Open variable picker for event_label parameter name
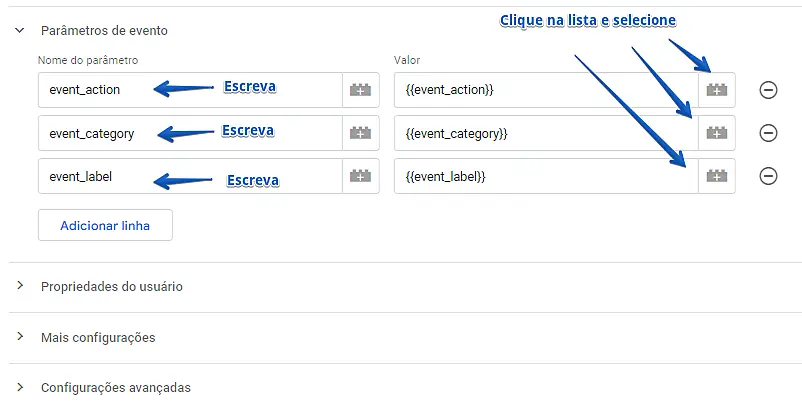The image size is (802, 408). pyautogui.click(x=360, y=176)
